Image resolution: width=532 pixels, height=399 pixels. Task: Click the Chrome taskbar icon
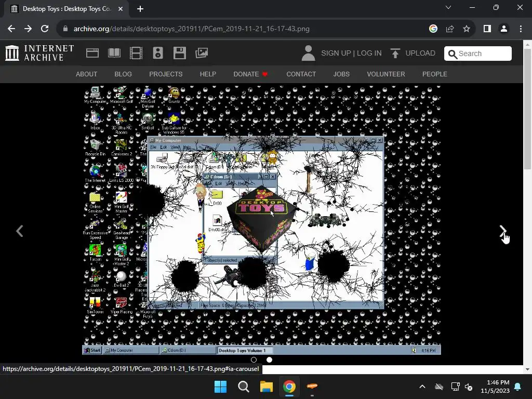[289, 387]
